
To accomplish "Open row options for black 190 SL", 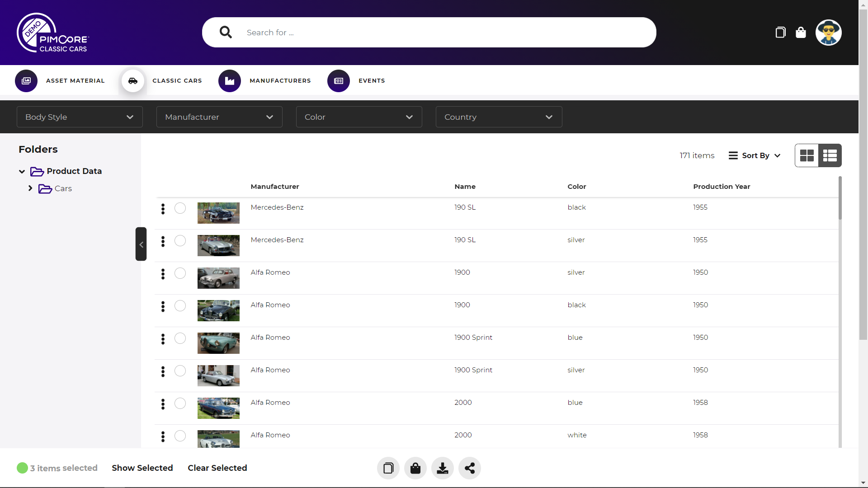I will 163,208.
